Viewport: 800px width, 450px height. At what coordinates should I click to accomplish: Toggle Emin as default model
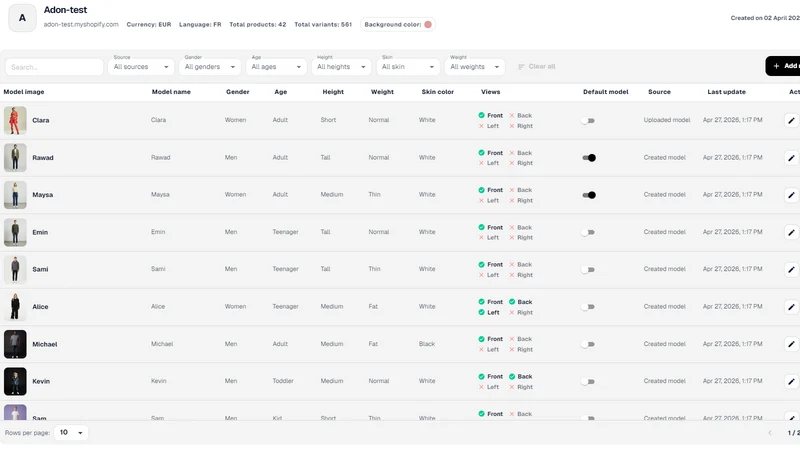click(588, 232)
